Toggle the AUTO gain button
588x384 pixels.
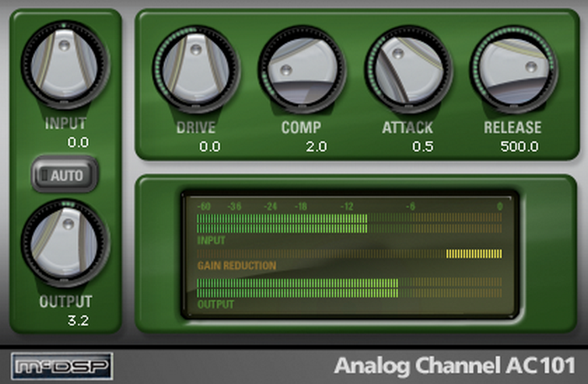(x=65, y=175)
